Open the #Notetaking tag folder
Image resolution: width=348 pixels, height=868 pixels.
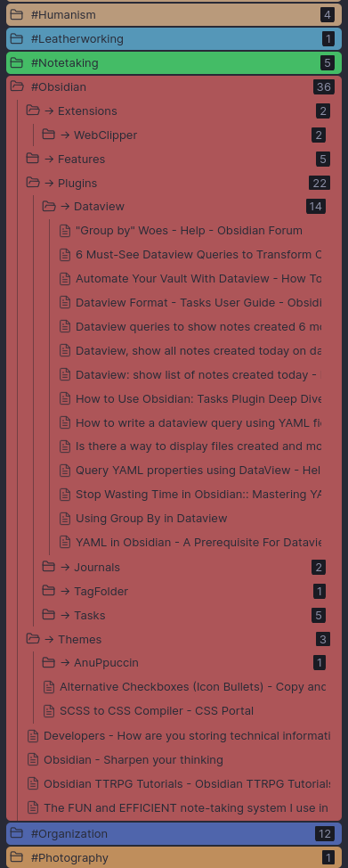pyautogui.click(x=174, y=63)
